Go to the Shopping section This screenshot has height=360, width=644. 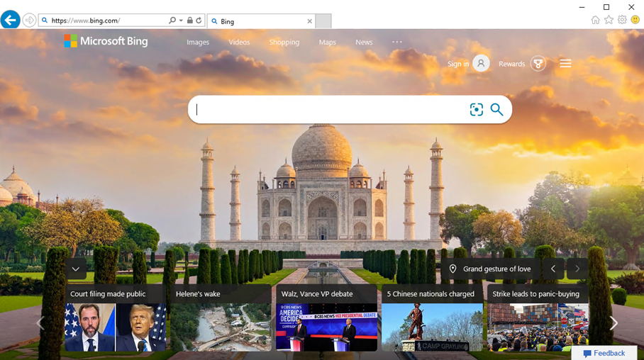coord(284,42)
